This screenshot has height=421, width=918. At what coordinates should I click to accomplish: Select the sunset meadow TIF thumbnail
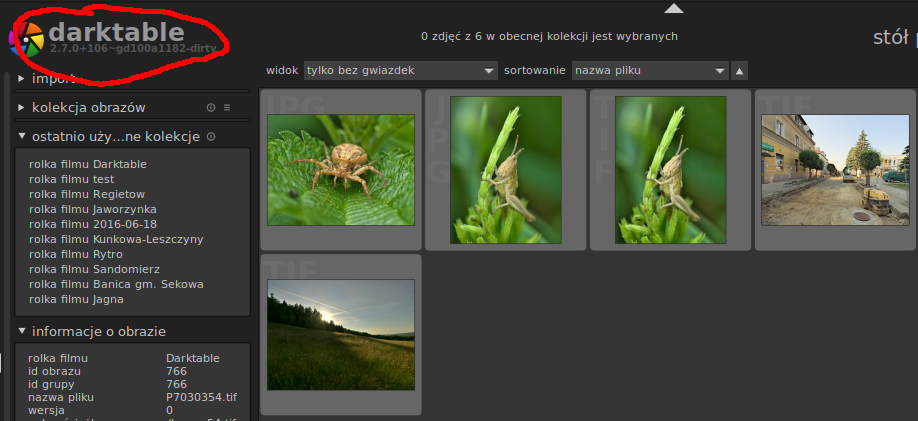[341, 334]
